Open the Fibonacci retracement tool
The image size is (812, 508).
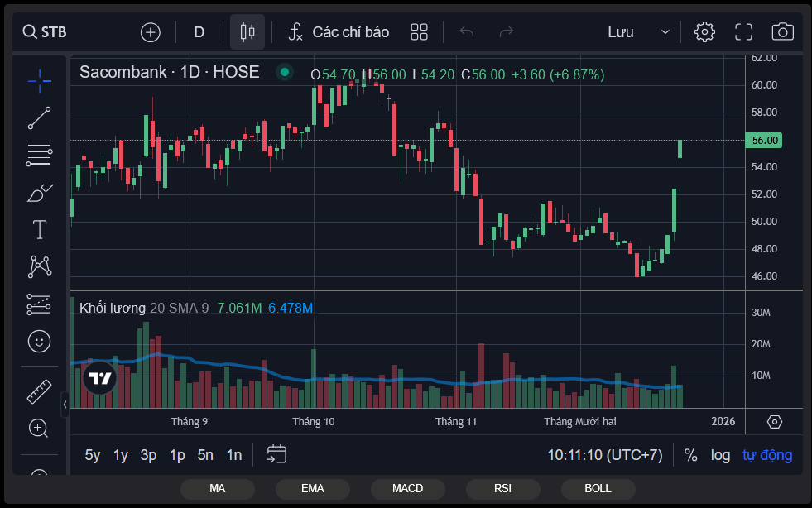[x=39, y=156]
